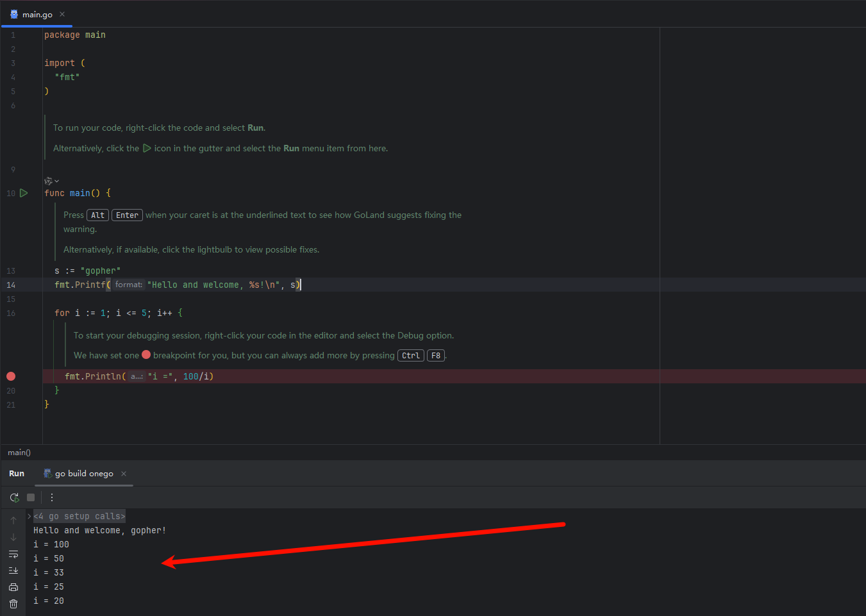Rerun the go build onego configuration
The height and width of the screenshot is (616, 866).
(14, 497)
